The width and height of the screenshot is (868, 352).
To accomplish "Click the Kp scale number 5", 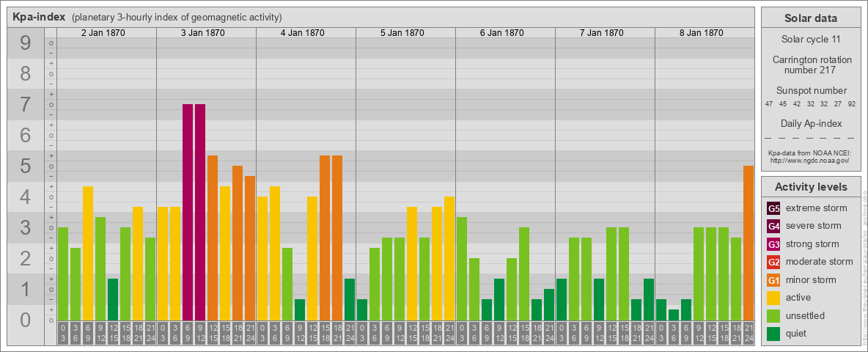I will point(26,166).
